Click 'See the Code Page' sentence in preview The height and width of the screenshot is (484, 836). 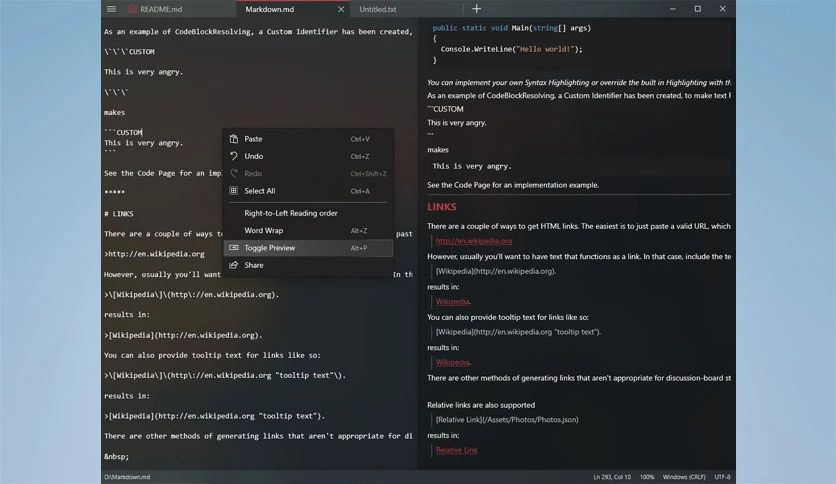pos(512,185)
